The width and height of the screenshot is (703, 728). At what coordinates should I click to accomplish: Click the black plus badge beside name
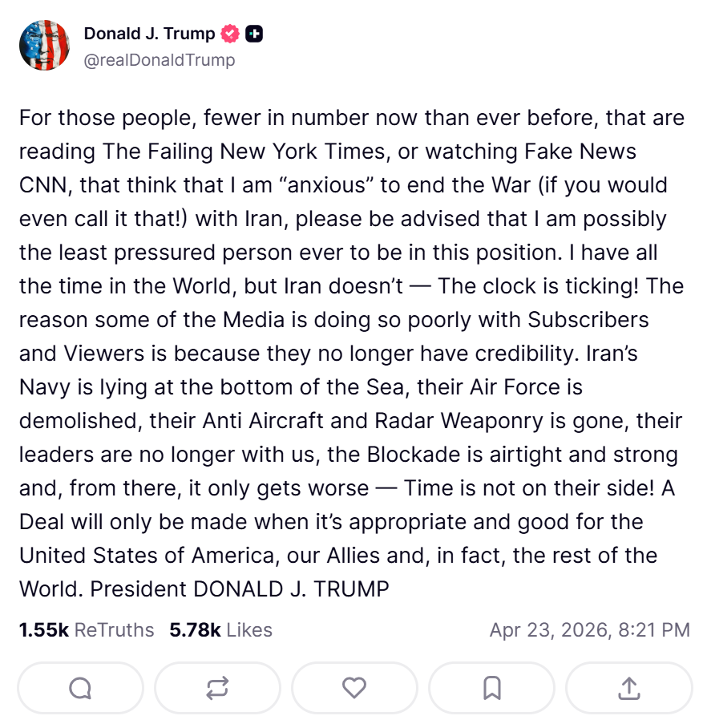[x=254, y=34]
